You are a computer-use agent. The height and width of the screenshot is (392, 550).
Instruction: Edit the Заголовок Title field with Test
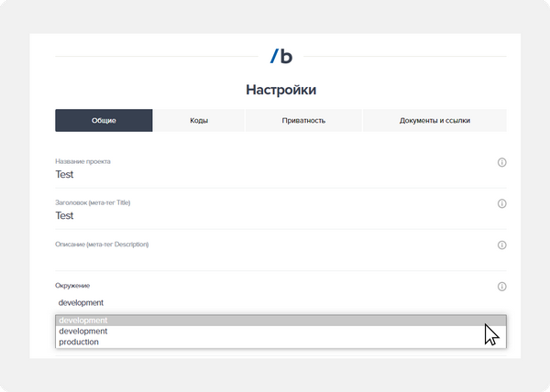[280, 215]
